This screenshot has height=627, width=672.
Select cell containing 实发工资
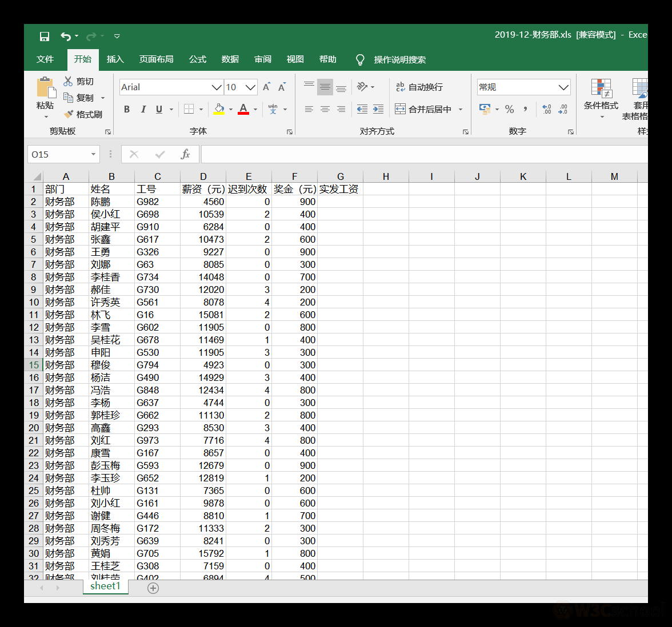(341, 190)
